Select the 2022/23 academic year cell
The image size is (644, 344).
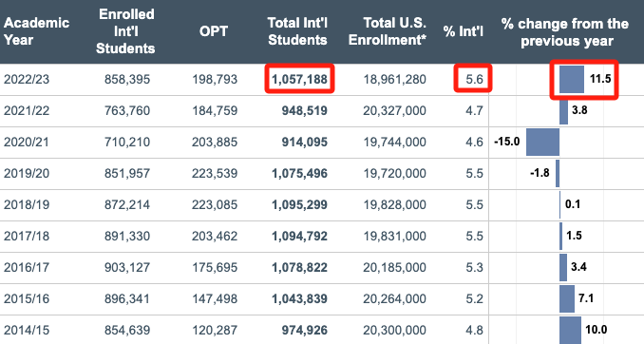point(27,79)
